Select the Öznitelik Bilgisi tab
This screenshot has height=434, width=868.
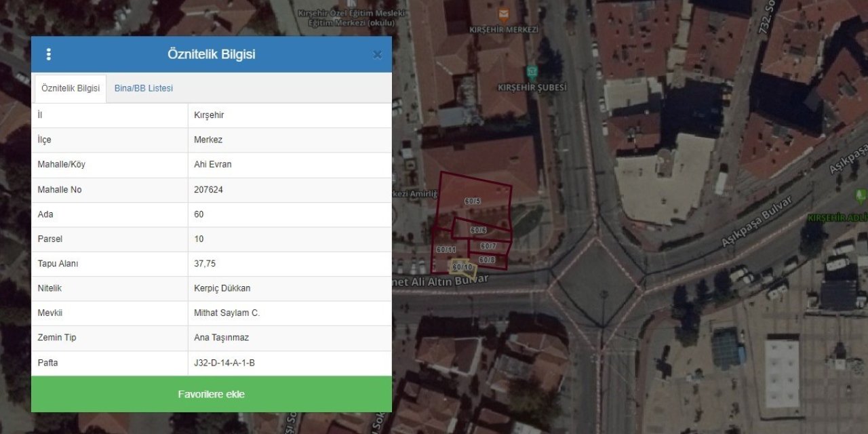tap(71, 89)
